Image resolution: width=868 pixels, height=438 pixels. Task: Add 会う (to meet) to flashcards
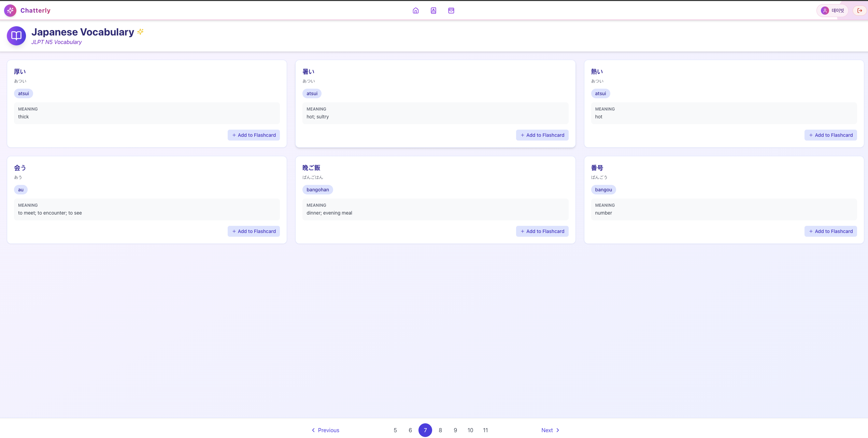point(254,231)
